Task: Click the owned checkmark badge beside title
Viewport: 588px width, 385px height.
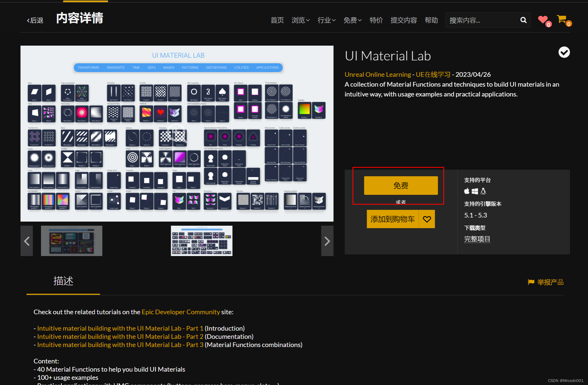Action: pyautogui.click(x=564, y=52)
